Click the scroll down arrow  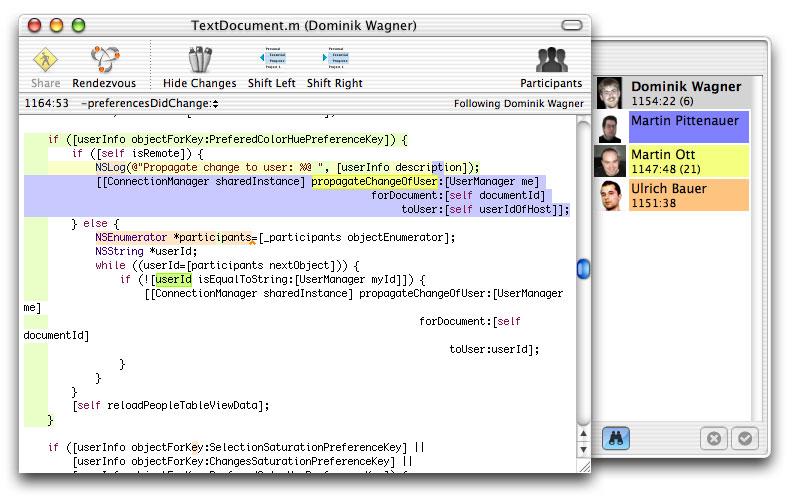click(583, 450)
